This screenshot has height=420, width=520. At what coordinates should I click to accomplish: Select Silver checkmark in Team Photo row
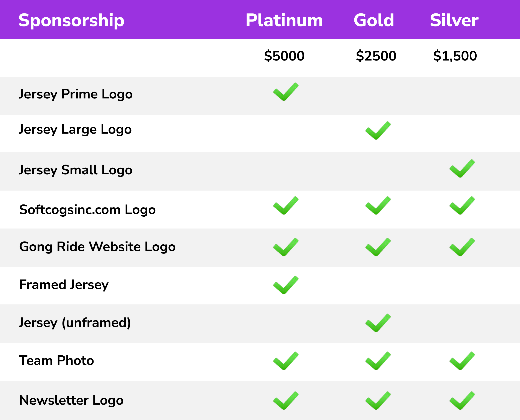[x=462, y=361]
